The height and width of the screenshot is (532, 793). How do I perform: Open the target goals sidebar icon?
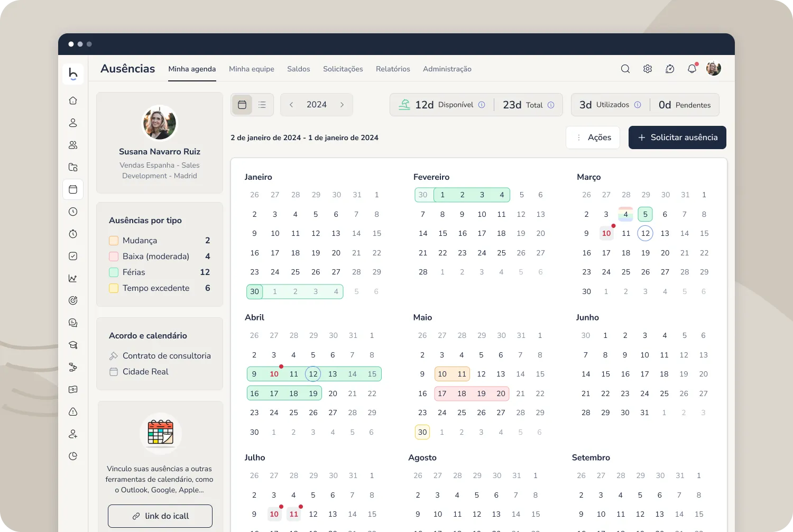tap(73, 300)
